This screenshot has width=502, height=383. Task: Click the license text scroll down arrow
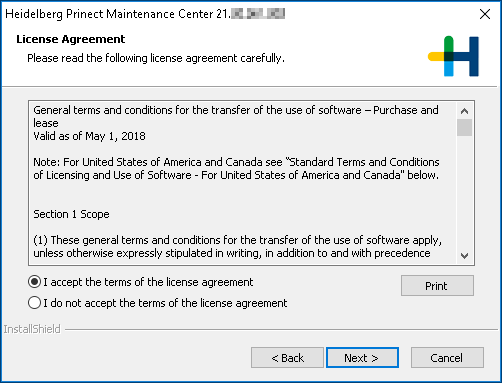click(x=464, y=256)
